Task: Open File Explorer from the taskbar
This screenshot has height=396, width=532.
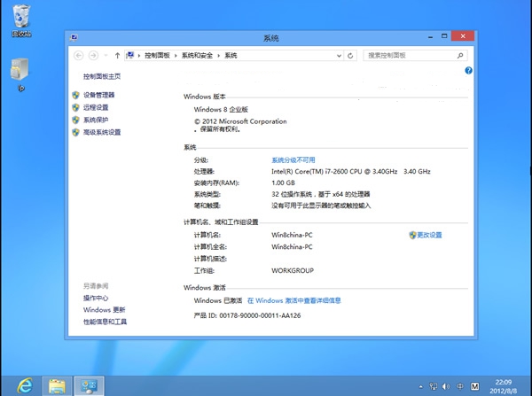Action: coord(58,385)
